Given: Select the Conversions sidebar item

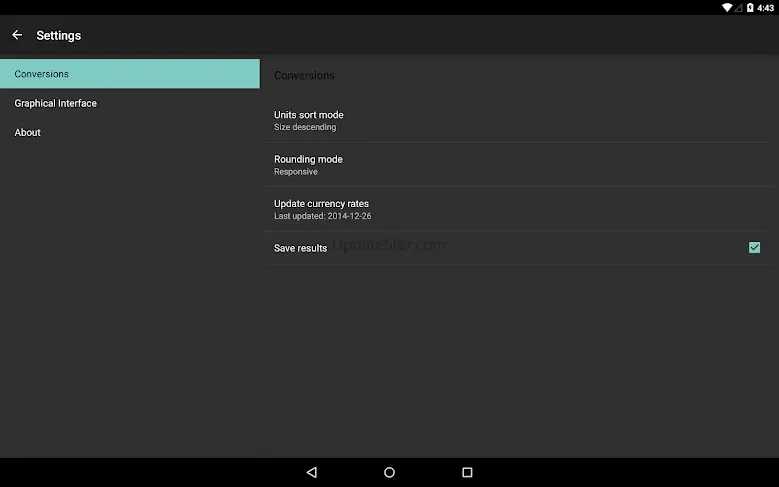Looking at the screenshot, I should click(x=130, y=74).
